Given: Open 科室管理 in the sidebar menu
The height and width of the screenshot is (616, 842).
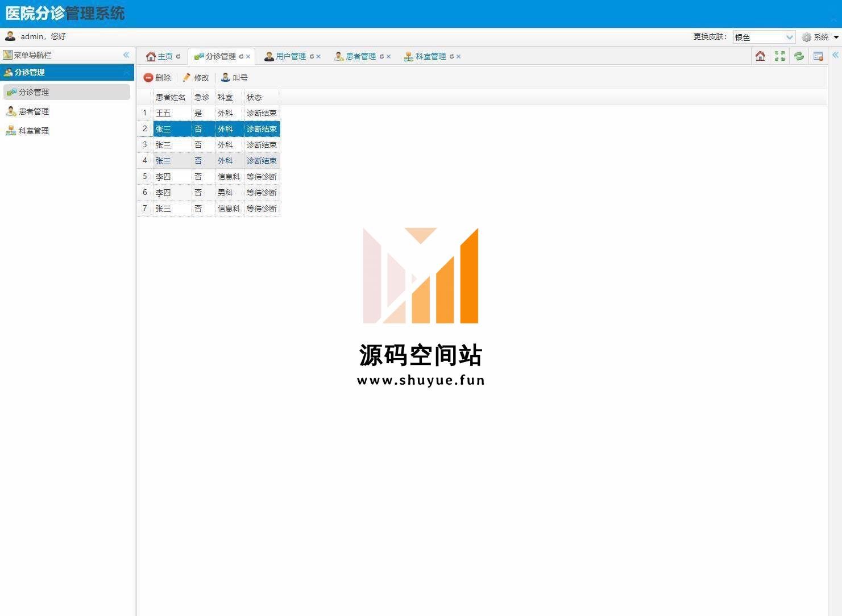Looking at the screenshot, I should point(67,131).
